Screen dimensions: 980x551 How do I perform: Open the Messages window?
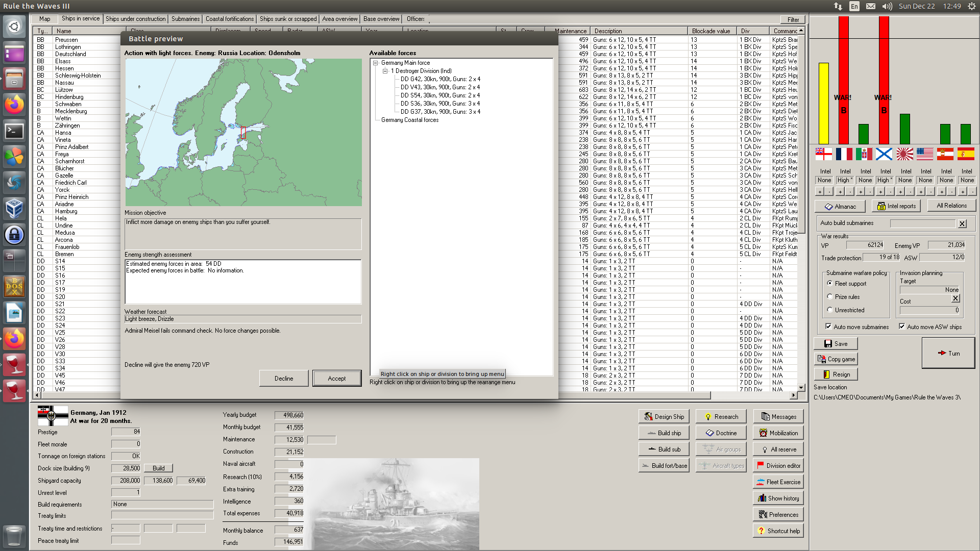pos(778,416)
